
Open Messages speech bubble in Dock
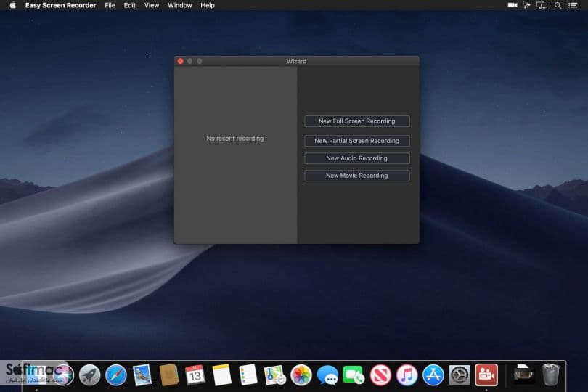[x=327, y=375]
